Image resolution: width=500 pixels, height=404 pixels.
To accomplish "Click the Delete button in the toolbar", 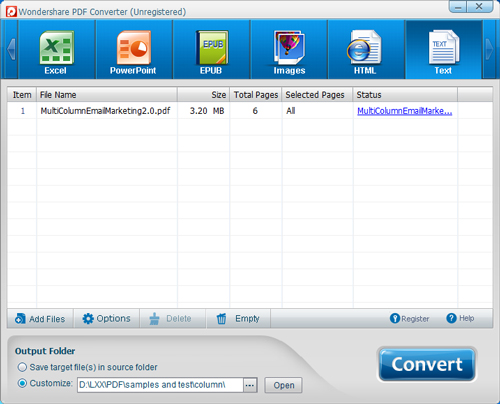I will pos(172,319).
